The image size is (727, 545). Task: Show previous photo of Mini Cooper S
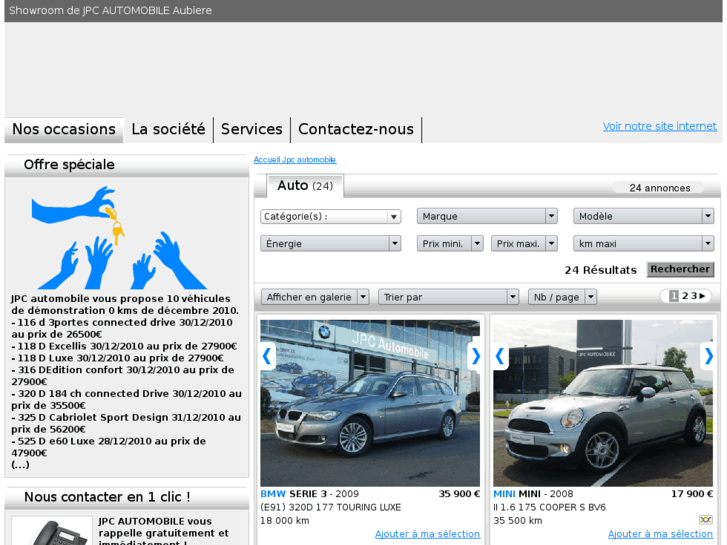pos(500,356)
